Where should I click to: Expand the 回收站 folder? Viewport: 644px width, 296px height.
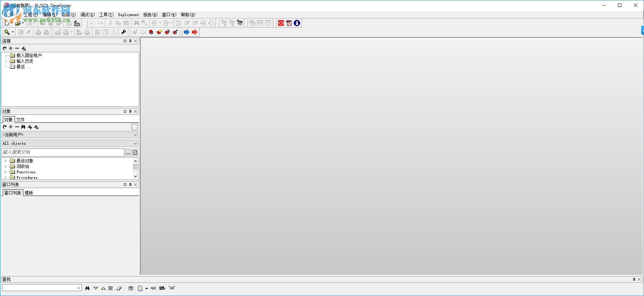(5, 166)
